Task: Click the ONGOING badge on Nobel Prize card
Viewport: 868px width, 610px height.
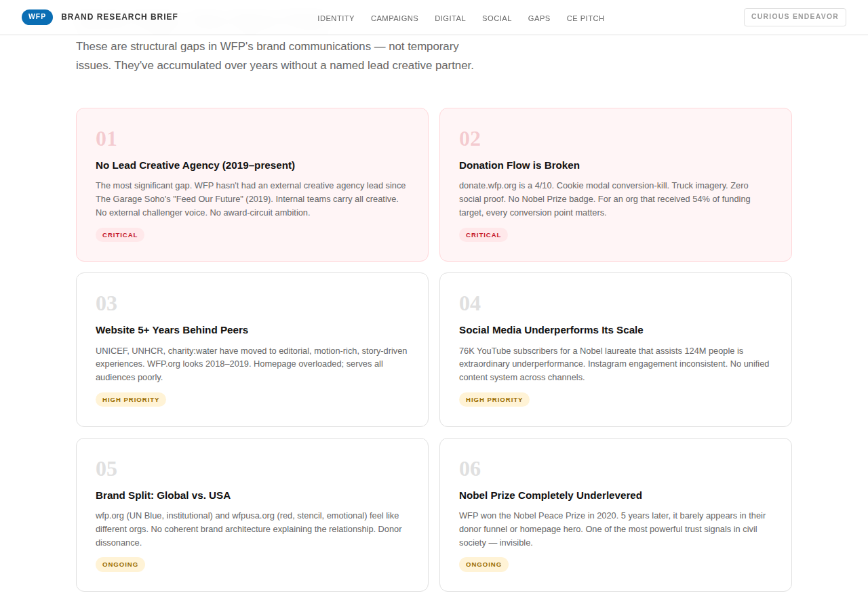Action: pyautogui.click(x=484, y=565)
